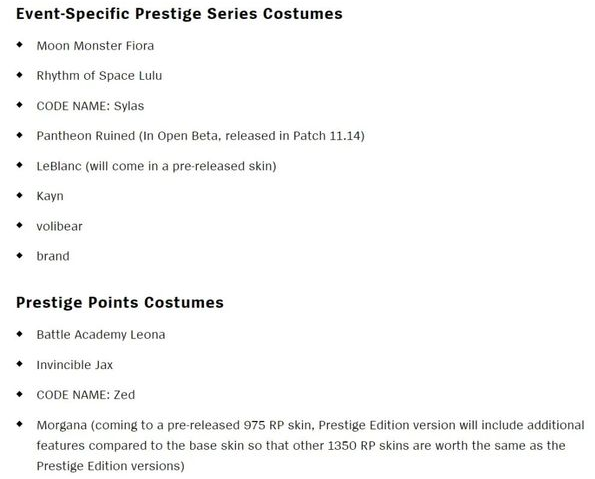Viewport: 595px width, 479px height.
Task: Select the LeBlanc pre-released skin line
Action: pos(156,166)
